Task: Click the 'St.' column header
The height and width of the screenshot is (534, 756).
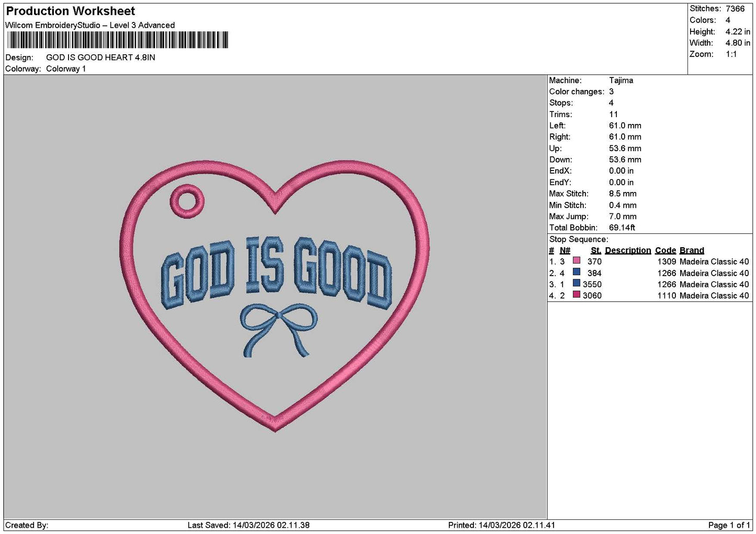Action: pyautogui.click(x=596, y=251)
